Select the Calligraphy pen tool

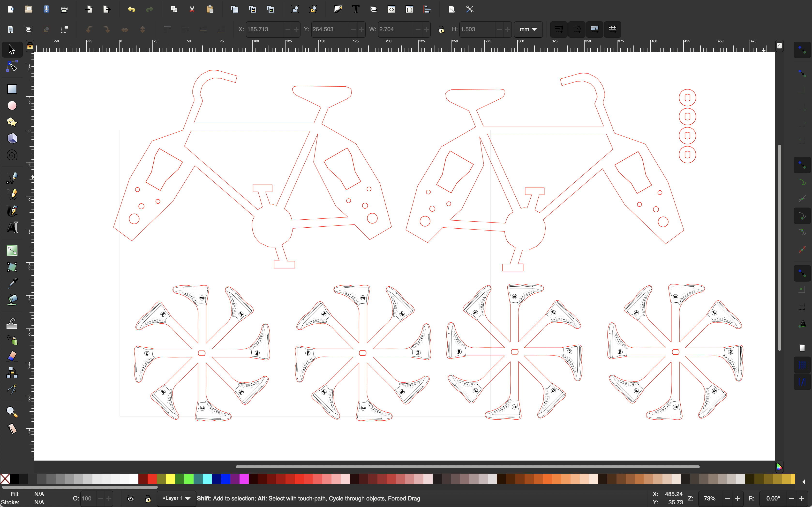[x=12, y=211]
